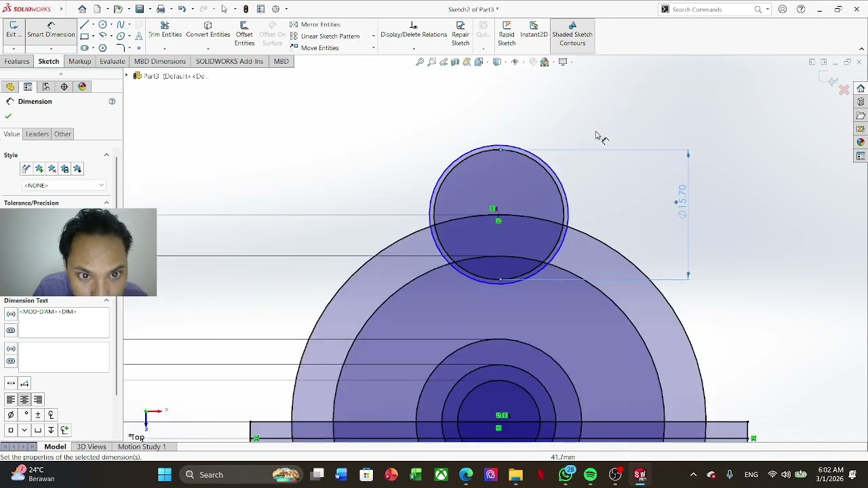
Task: Insert the plus/minus symbol
Action: click(x=38, y=415)
